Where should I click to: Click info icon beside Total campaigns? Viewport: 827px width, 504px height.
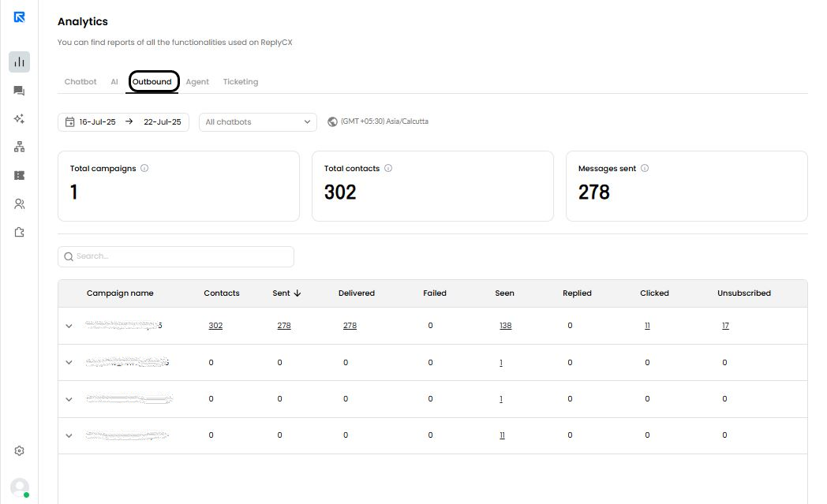pos(144,168)
